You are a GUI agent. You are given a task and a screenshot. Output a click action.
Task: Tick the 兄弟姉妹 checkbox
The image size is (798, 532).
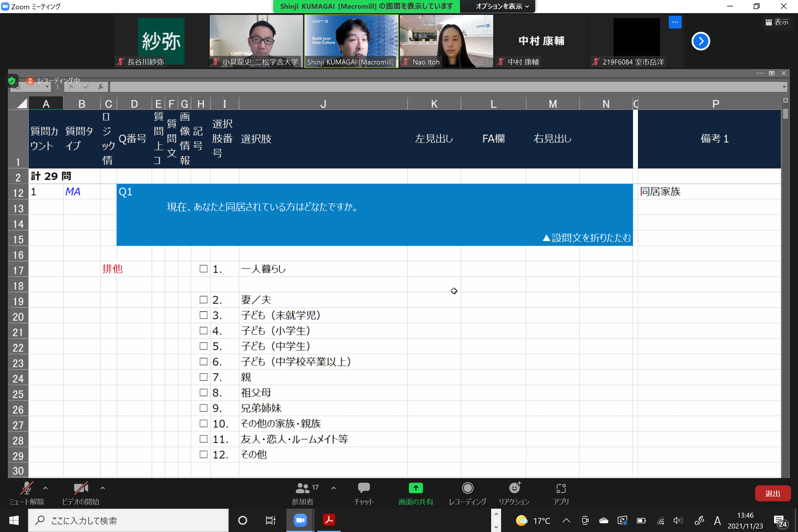(x=203, y=408)
